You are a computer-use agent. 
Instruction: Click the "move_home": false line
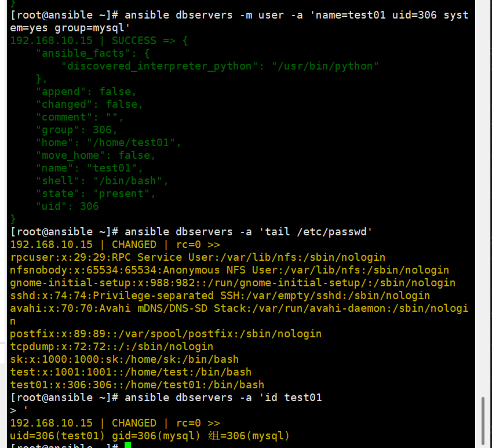[x=96, y=155]
